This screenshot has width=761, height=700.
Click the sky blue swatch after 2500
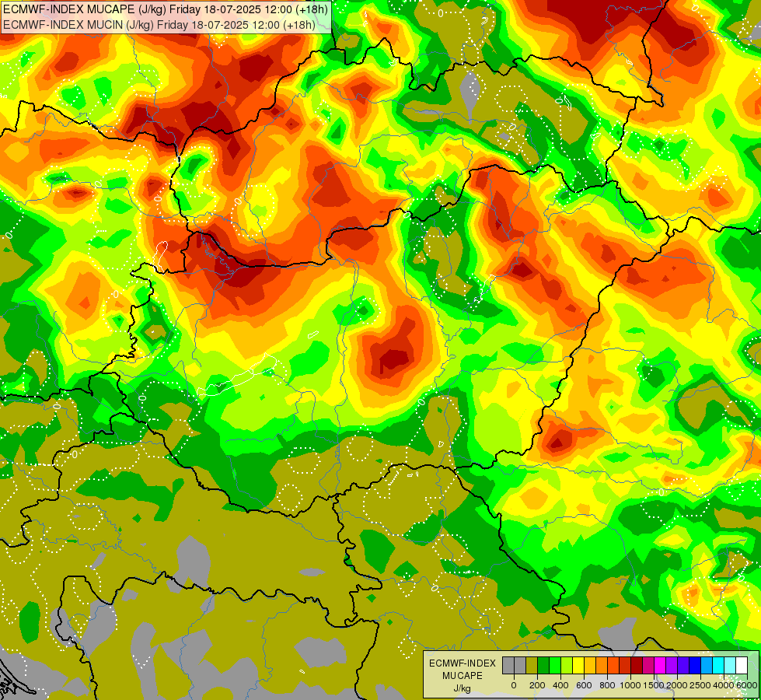(707, 665)
